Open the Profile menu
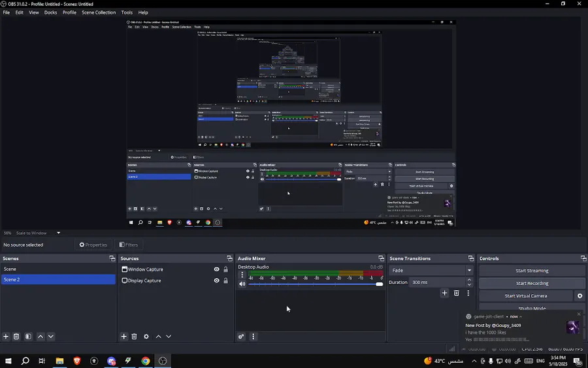Screen dimensions: 588x368 (69, 12)
